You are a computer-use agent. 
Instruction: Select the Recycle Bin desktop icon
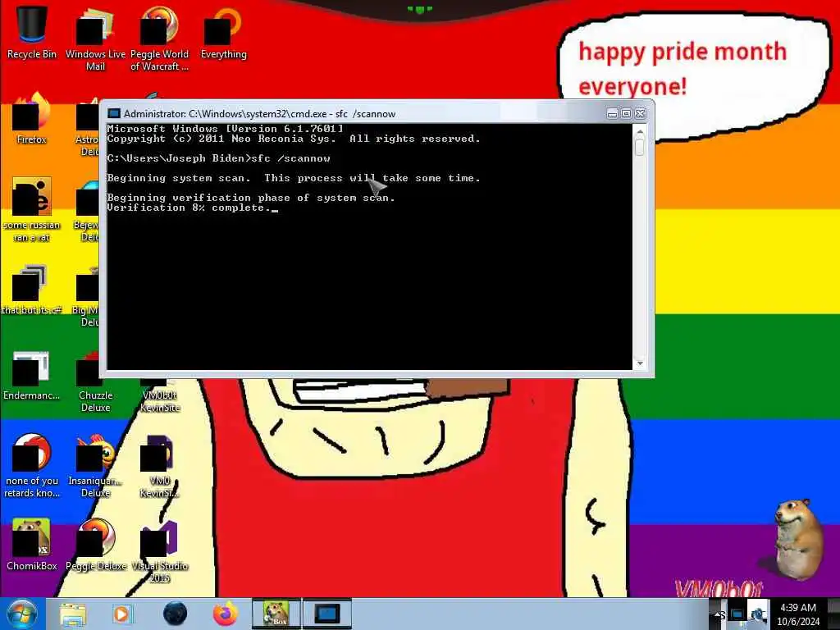click(32, 32)
